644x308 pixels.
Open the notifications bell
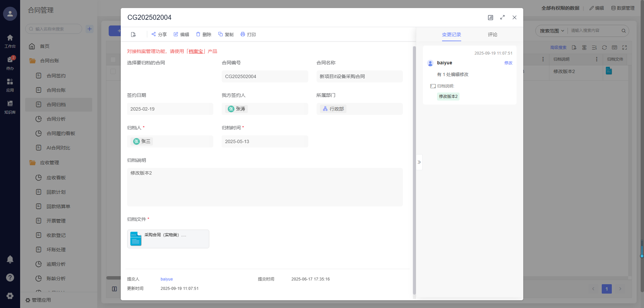click(10, 259)
